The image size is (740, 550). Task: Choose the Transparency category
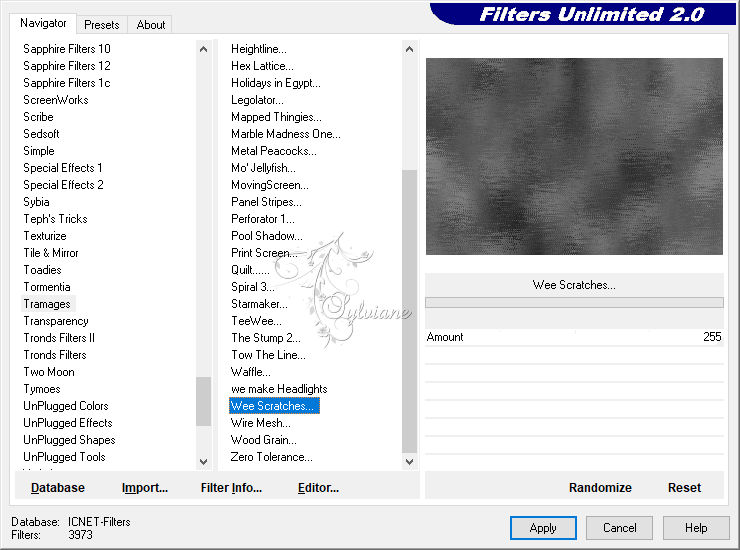pyautogui.click(x=56, y=321)
